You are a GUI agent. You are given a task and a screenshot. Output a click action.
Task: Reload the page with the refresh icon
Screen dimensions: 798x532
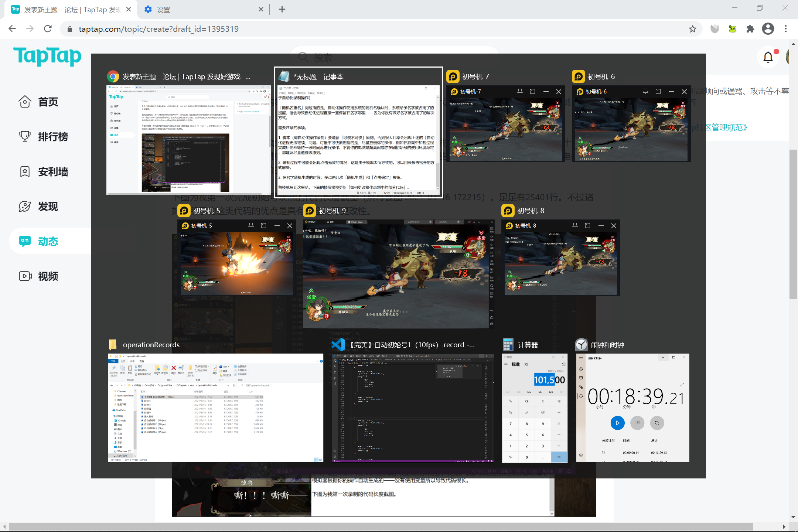click(48, 29)
